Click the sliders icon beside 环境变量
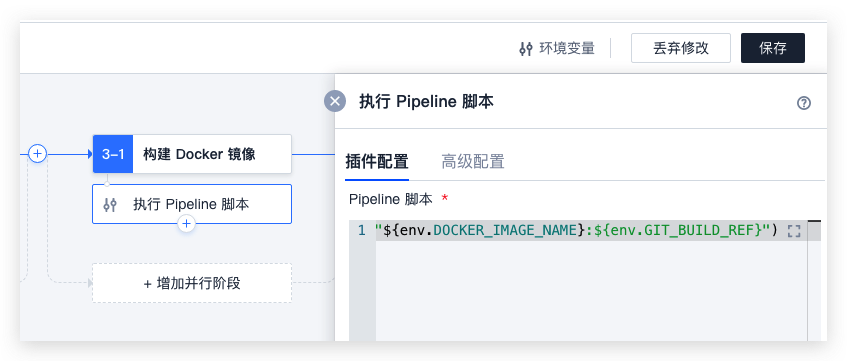 click(526, 49)
